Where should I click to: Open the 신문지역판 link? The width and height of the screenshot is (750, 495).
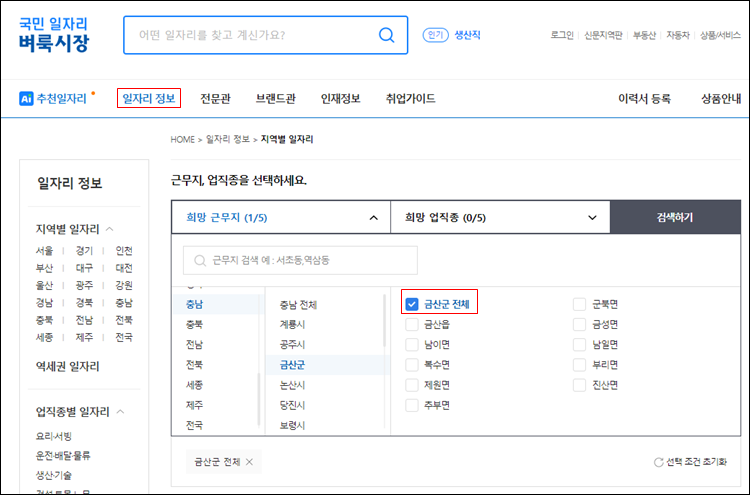click(603, 35)
